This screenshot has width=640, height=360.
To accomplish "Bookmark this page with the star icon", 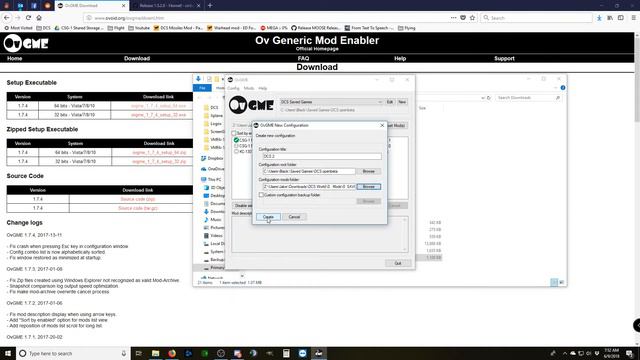I will 472,18.
